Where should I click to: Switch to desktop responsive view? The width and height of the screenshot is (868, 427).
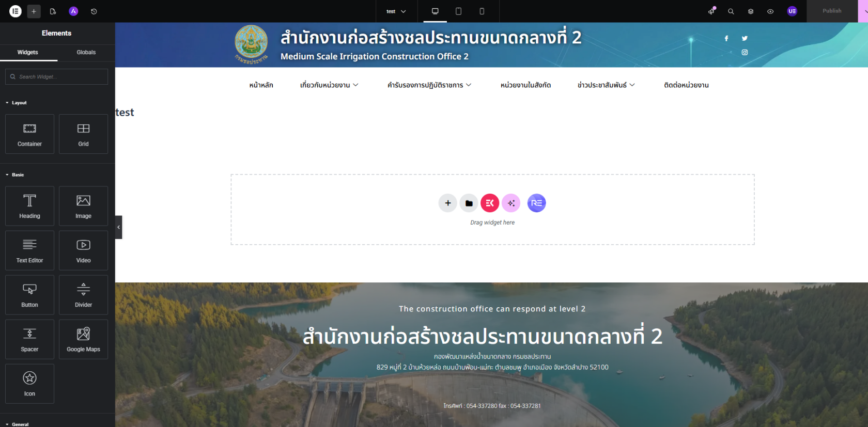click(435, 11)
